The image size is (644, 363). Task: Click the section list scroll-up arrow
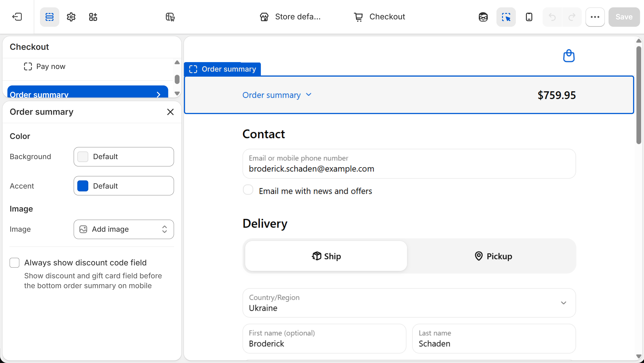[177, 62]
